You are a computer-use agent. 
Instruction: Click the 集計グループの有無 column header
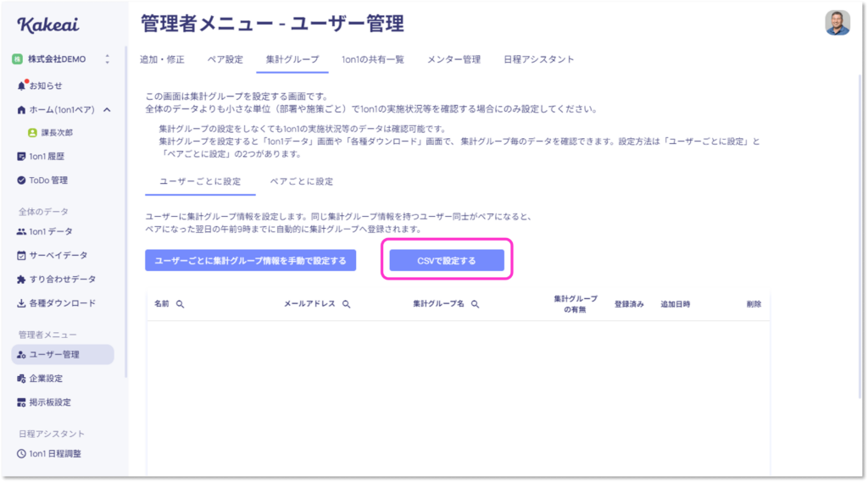(x=576, y=304)
